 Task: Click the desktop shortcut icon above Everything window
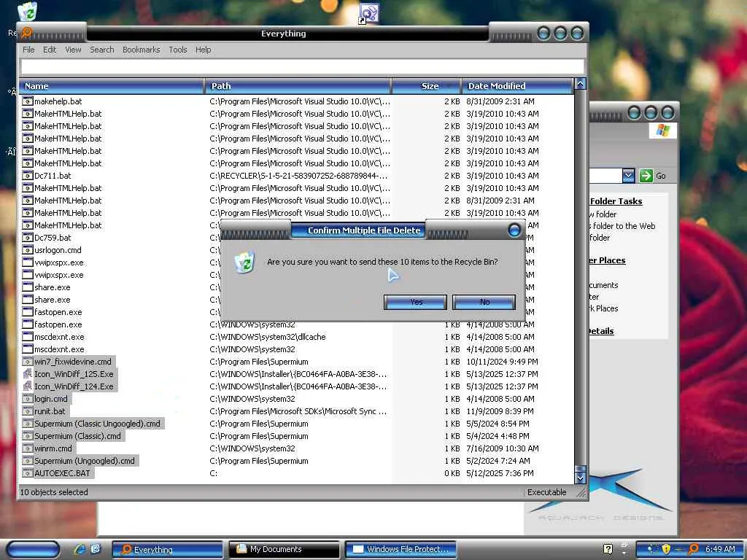(368, 13)
